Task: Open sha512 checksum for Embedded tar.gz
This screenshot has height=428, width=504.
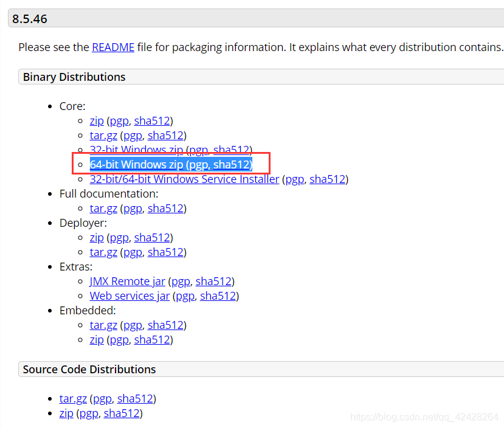Action: click(x=165, y=325)
